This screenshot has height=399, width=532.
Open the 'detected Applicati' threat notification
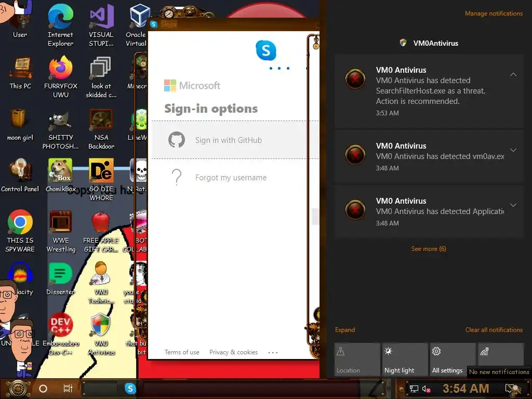point(429,212)
